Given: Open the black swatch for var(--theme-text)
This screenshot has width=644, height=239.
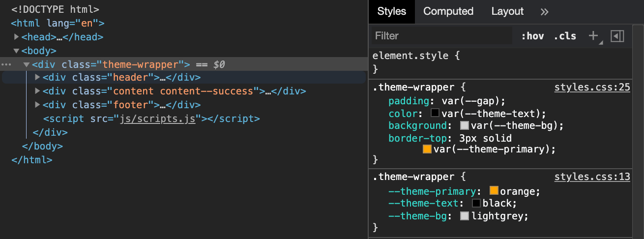Looking at the screenshot, I should tap(435, 113).
